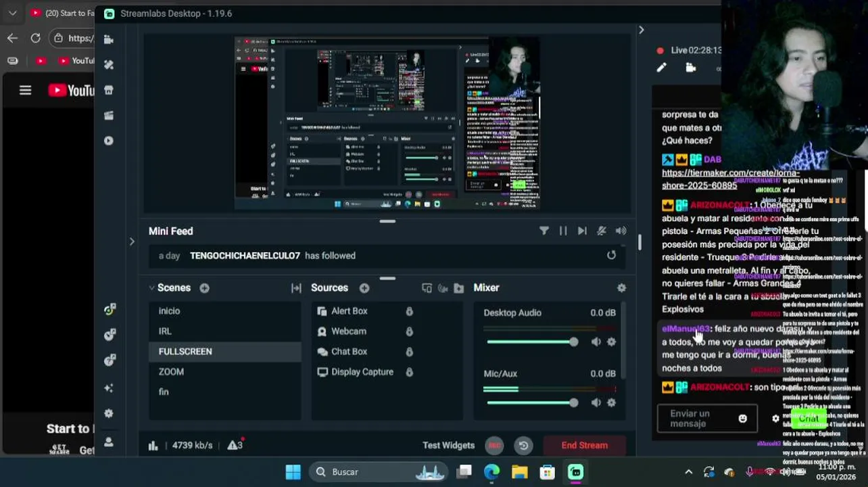Reload the browser page
Image resolution: width=868 pixels, height=487 pixels.
[35, 38]
